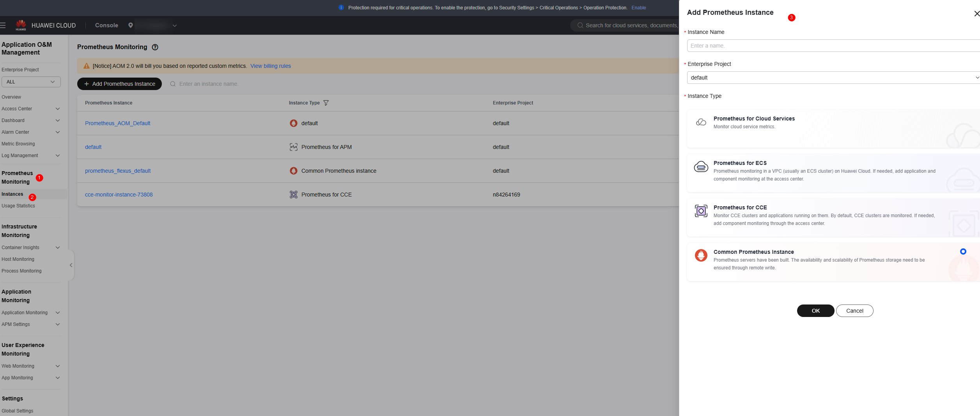This screenshot has width=980, height=416.
Task: Open Usage Statistics in sidebar
Action: pos(18,206)
